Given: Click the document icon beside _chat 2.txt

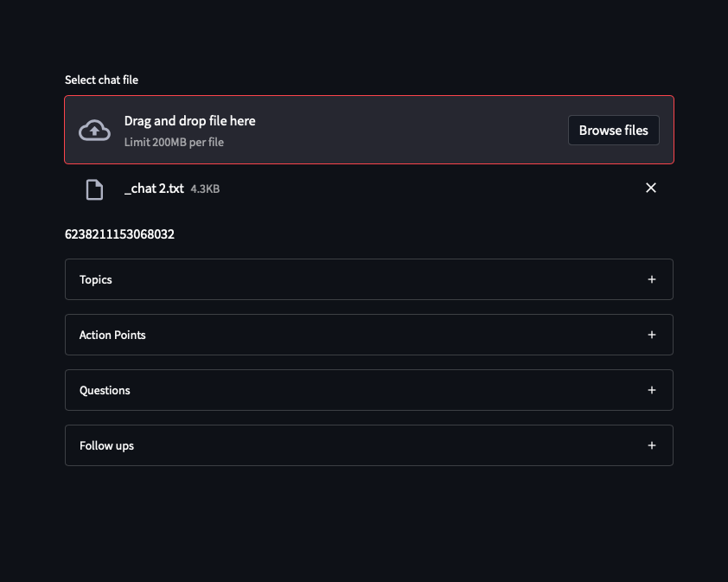Looking at the screenshot, I should [94, 188].
